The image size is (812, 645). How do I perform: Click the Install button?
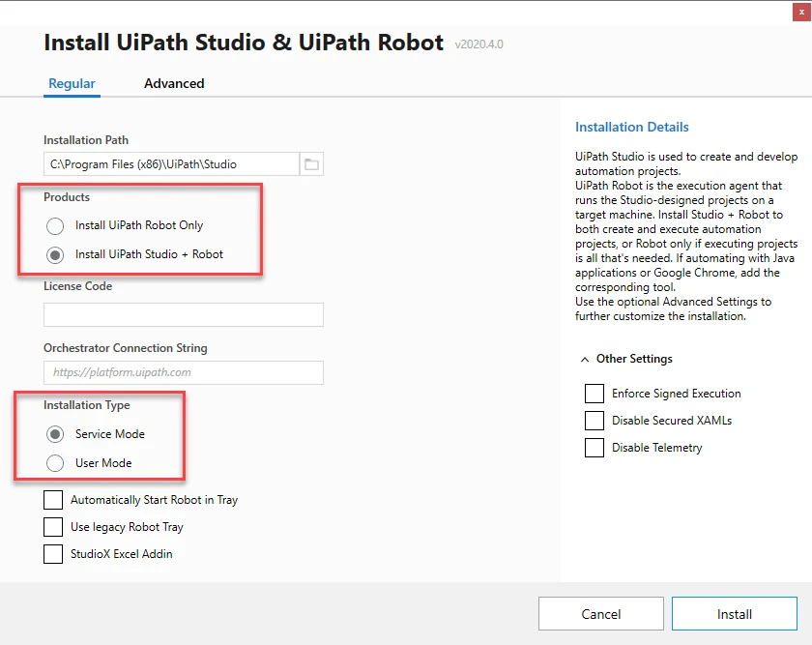point(735,614)
